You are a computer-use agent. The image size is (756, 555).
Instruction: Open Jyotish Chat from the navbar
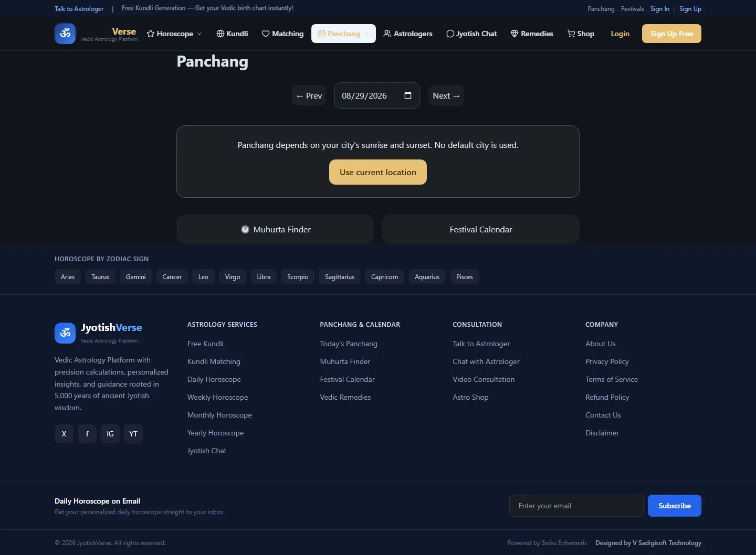click(x=471, y=34)
